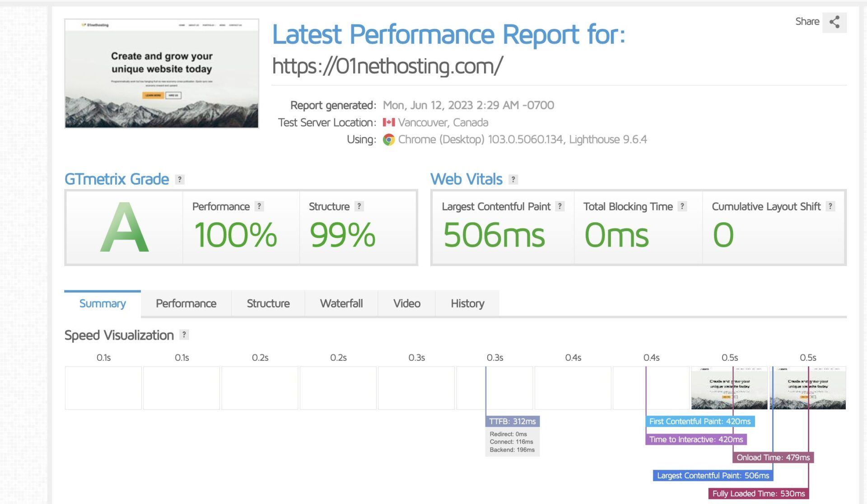The height and width of the screenshot is (504, 867).
Task: Click Largest Contentful Paint: 506ms marker
Action: [x=713, y=476]
